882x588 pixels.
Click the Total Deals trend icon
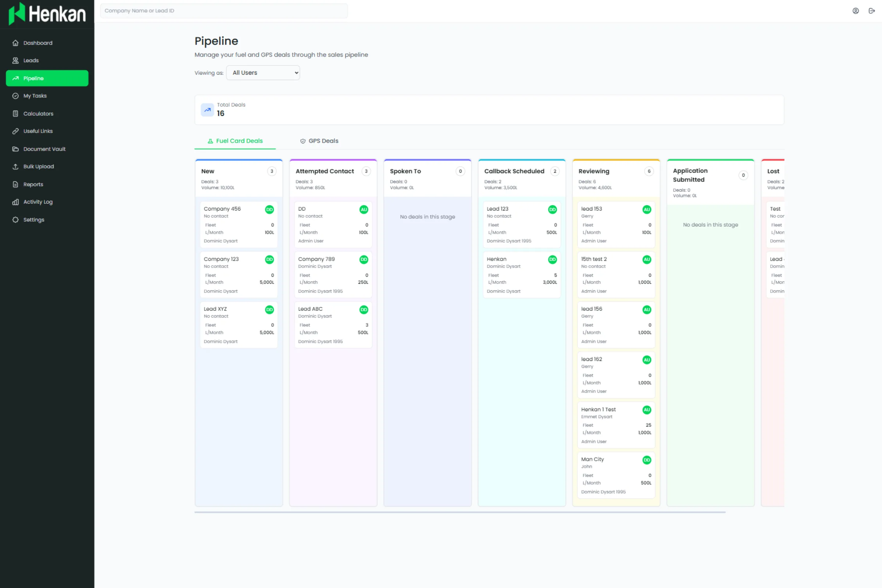pos(207,110)
